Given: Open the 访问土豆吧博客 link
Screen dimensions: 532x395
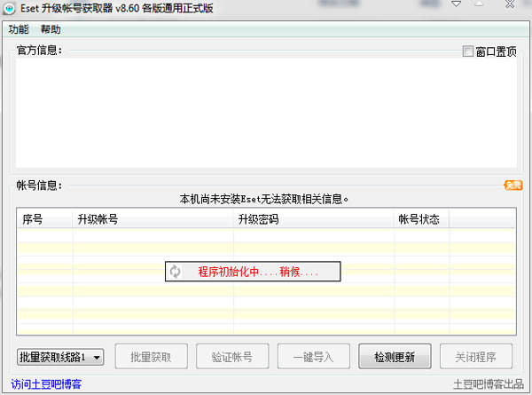Looking at the screenshot, I should point(46,384).
